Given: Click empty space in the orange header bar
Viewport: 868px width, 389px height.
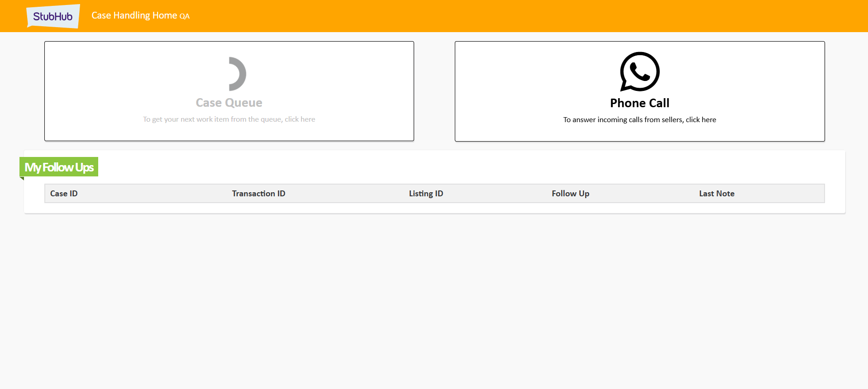Looking at the screenshot, I should 498,16.
